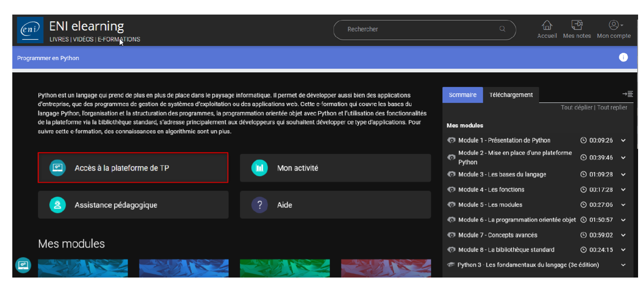
Task: Select Module 4 - Les fonctions
Action: (491, 189)
